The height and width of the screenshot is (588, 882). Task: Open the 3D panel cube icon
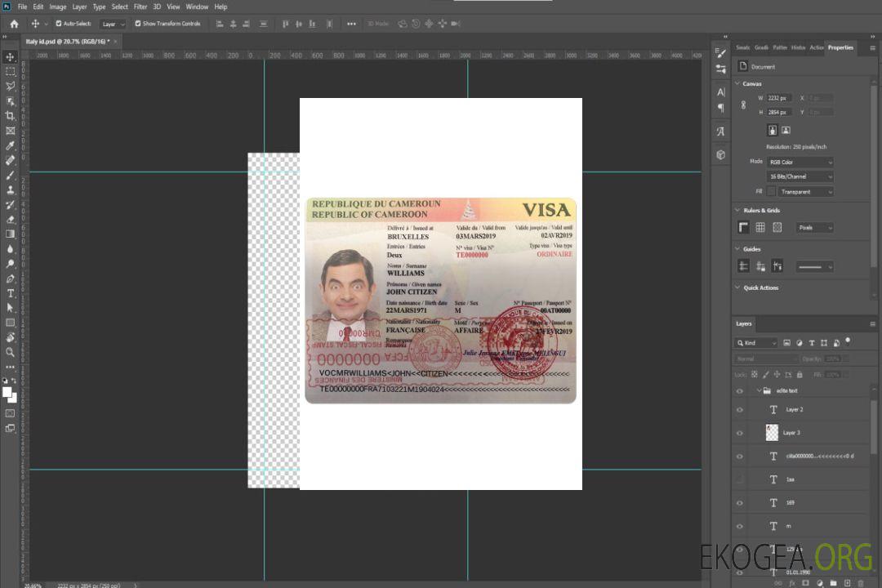click(x=721, y=154)
